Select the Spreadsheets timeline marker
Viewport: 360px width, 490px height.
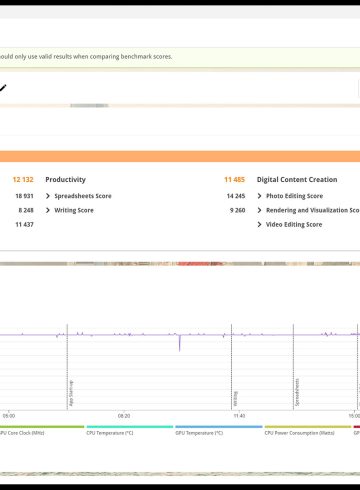click(x=297, y=392)
